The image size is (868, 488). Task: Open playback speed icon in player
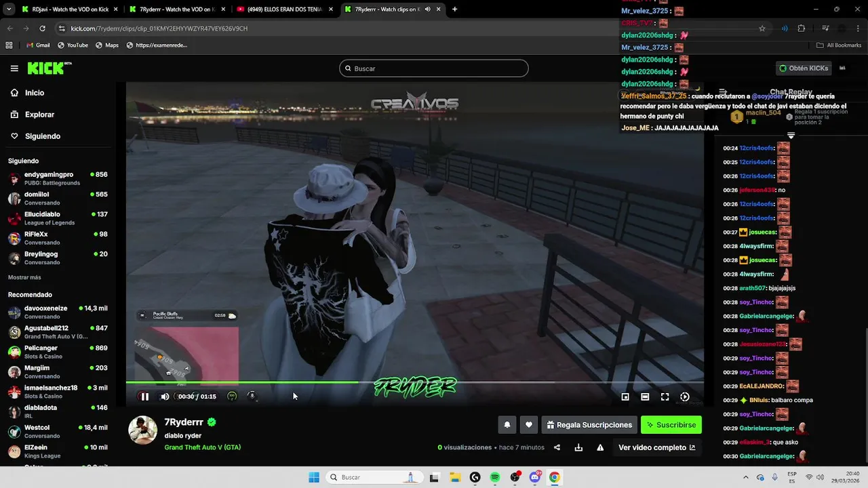click(685, 397)
